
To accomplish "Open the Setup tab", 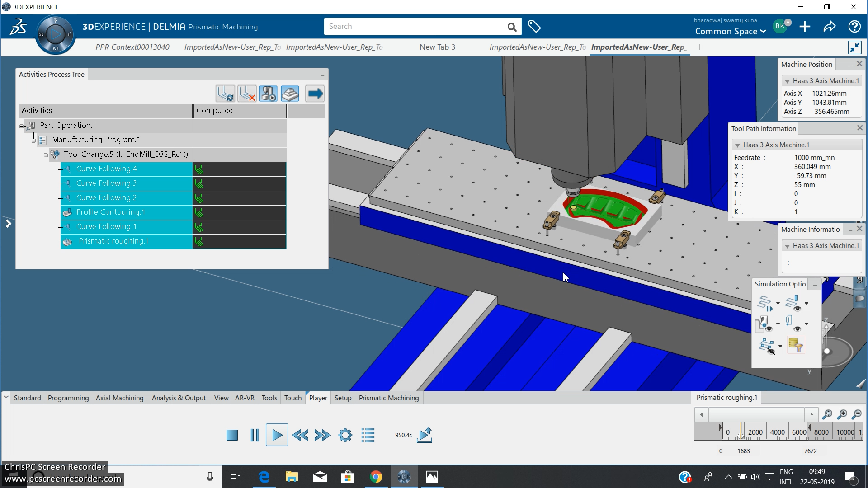I will pos(343,398).
